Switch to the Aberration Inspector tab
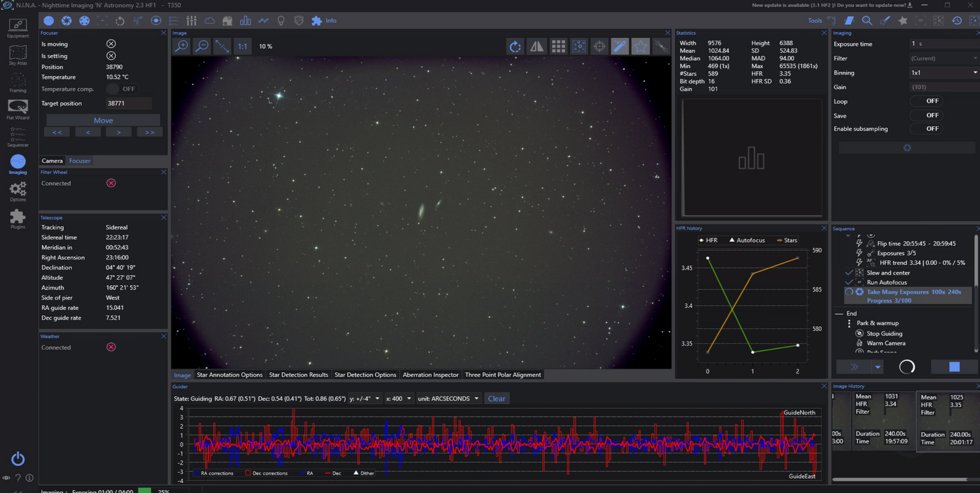Image resolution: width=980 pixels, height=493 pixels. 431,375
